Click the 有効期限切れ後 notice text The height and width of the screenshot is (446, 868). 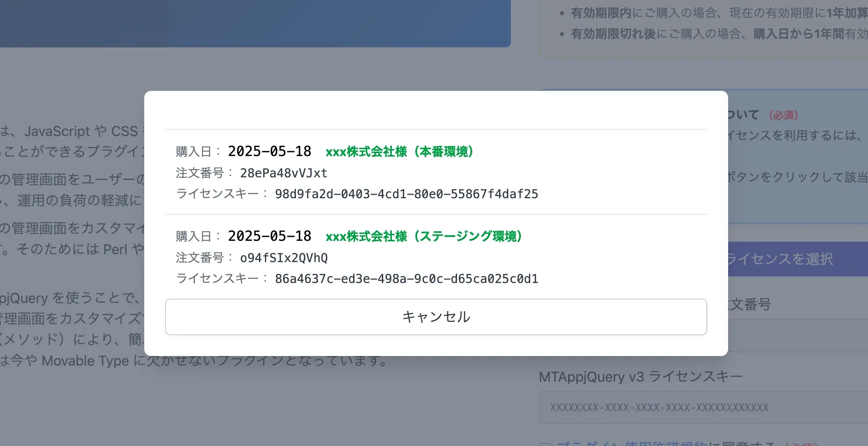pyautogui.click(x=613, y=34)
